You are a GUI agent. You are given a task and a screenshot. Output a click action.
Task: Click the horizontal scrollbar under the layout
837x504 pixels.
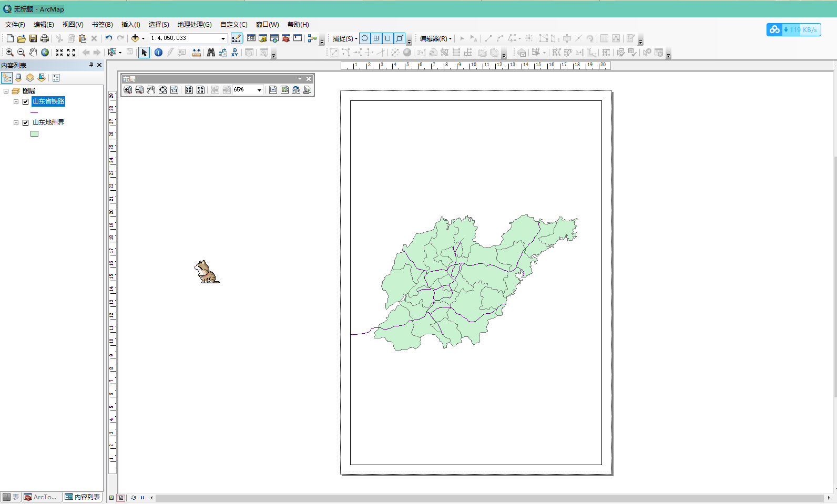[x=489, y=498]
